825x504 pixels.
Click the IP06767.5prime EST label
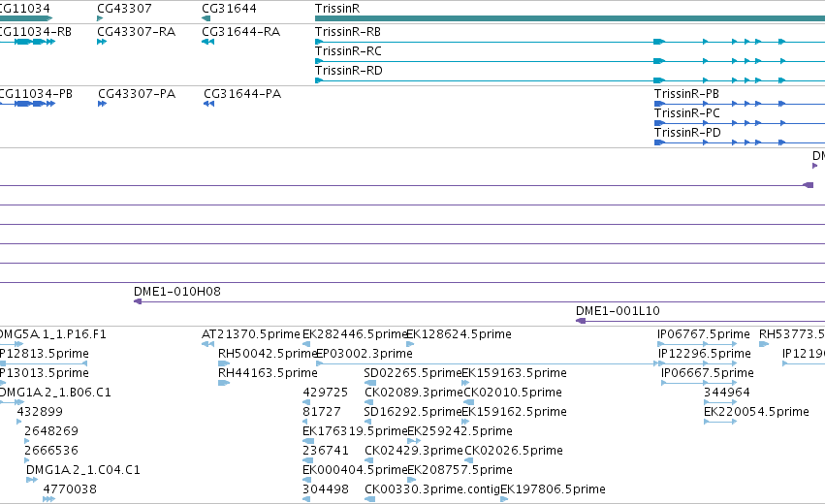tap(704, 334)
